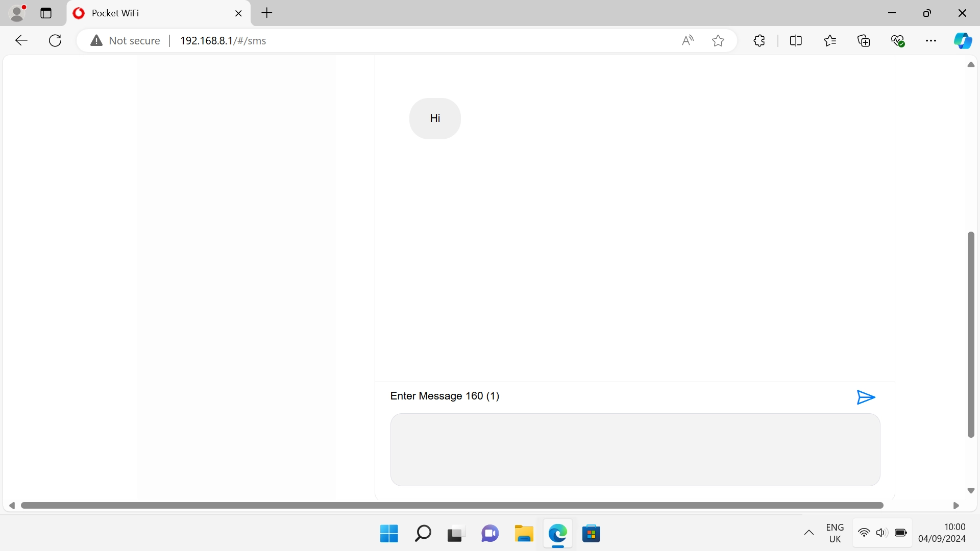Click the Copilot icon in the toolbar
This screenshot has width=980, height=551.
964,40
